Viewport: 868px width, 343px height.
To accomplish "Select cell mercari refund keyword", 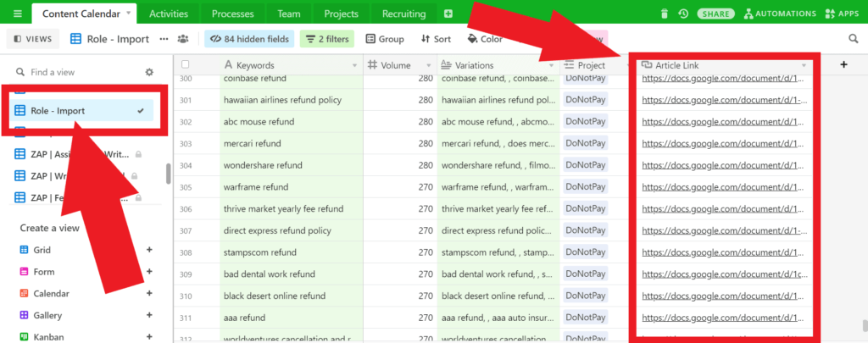I will (292, 143).
